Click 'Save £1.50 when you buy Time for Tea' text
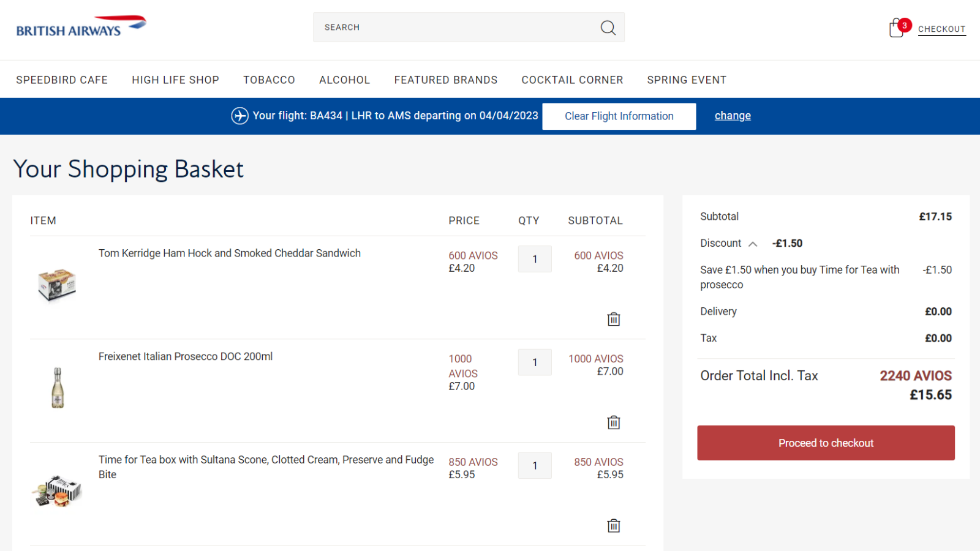This screenshot has height=551, width=980. pos(800,277)
